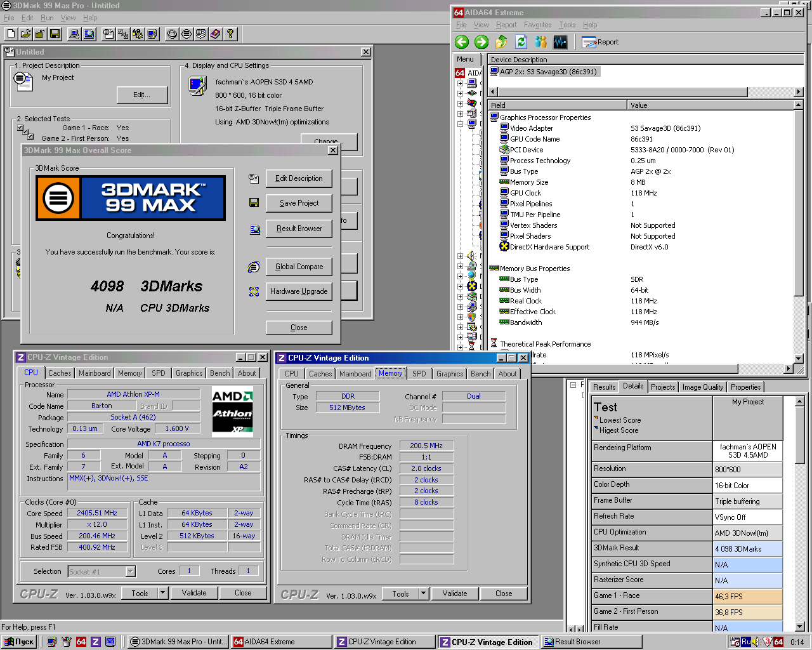The image size is (812, 650).
Task: Open 3DMark 99 Max Pro from the taskbar
Action: [x=178, y=642]
